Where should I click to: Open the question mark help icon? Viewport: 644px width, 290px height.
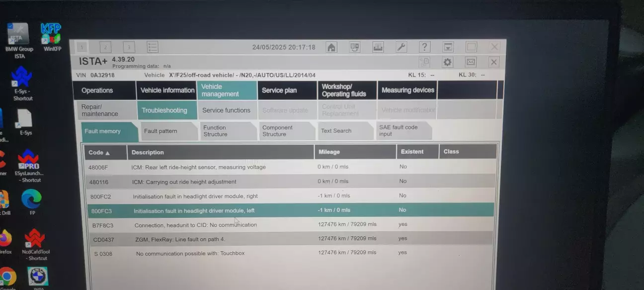(x=424, y=47)
